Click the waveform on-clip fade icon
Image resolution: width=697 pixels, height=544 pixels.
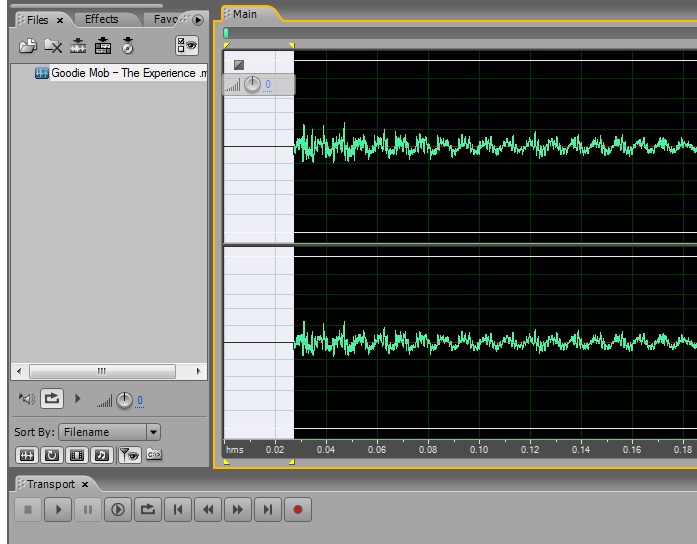pos(239,65)
